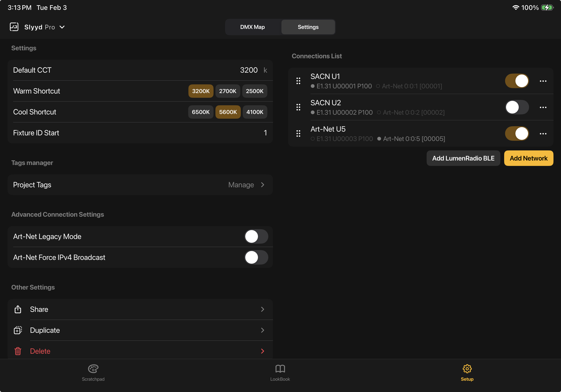
Task: Toggle Art-Net Legacy Mode on
Action: [x=256, y=236]
